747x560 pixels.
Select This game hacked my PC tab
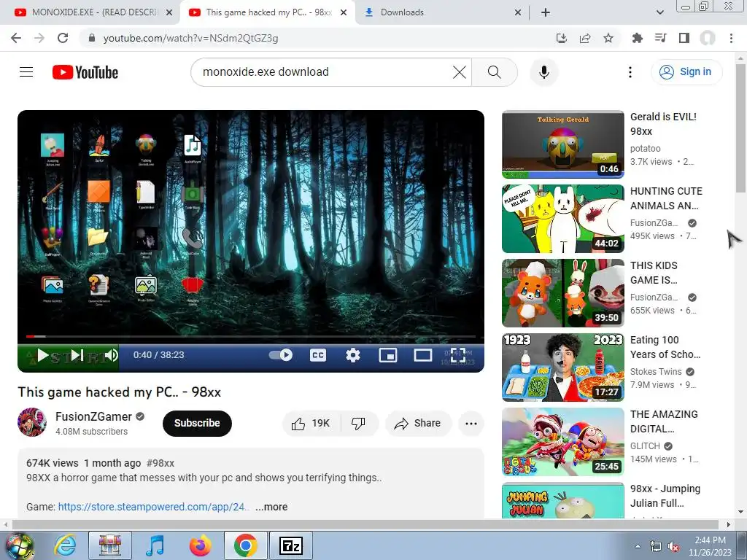pos(267,12)
